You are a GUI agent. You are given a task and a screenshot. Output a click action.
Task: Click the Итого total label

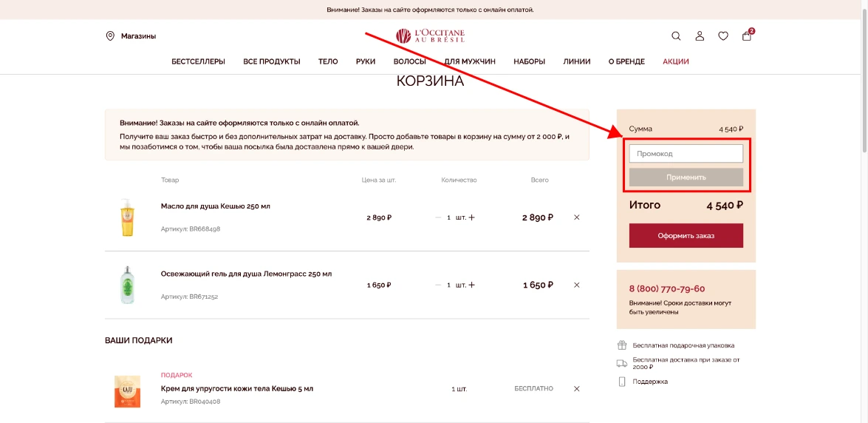point(645,205)
